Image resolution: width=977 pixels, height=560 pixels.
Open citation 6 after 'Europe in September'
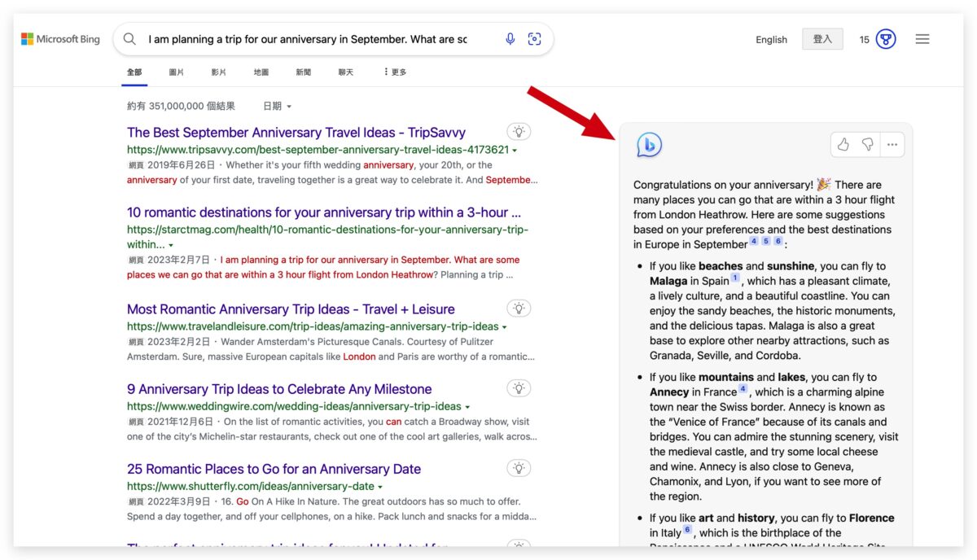(778, 241)
